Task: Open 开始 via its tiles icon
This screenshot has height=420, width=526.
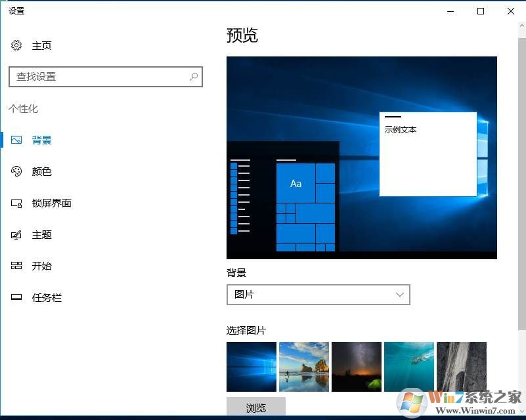Action: (16, 266)
